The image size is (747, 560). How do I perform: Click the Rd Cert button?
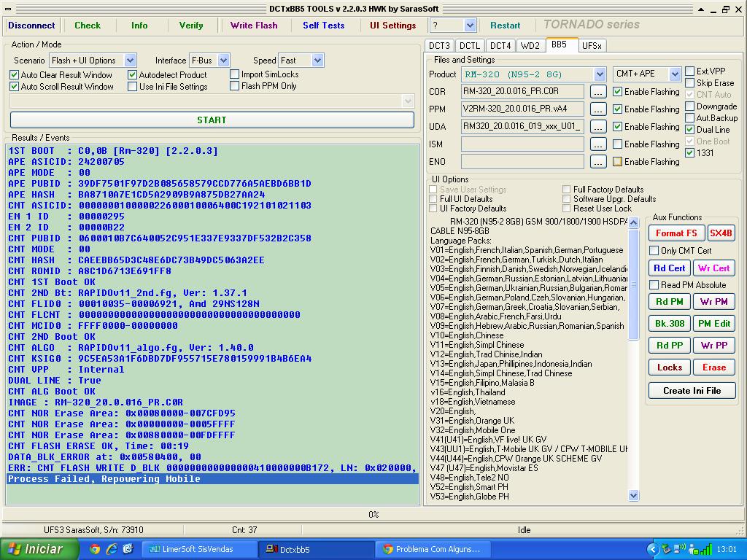tap(670, 268)
